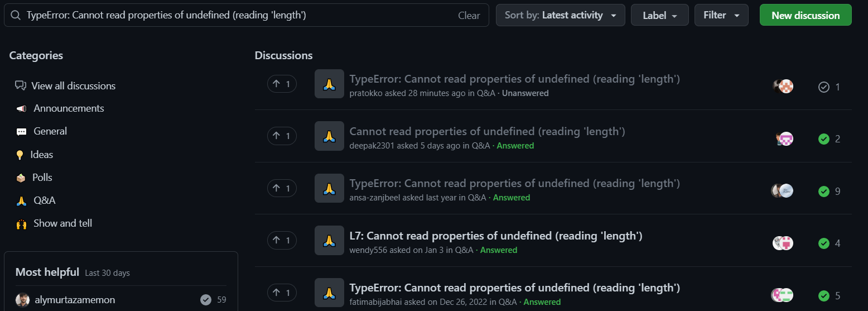Upvote the wendy556 L7 discussion
This screenshot has height=311, width=868.
click(x=282, y=240)
